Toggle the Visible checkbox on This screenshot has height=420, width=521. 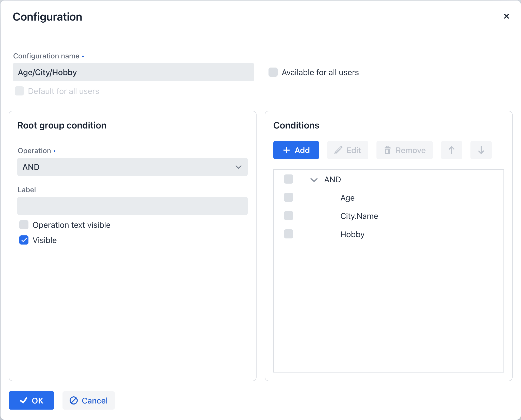tap(24, 239)
